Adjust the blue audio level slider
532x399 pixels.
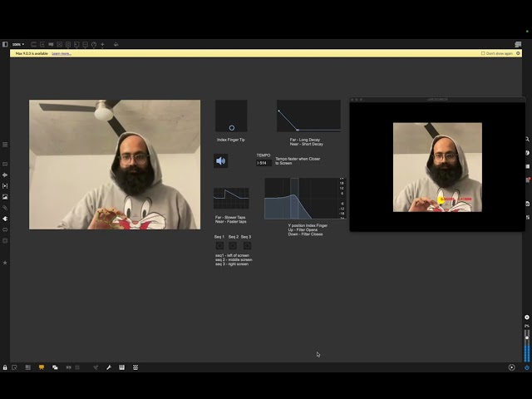[x=527, y=346]
